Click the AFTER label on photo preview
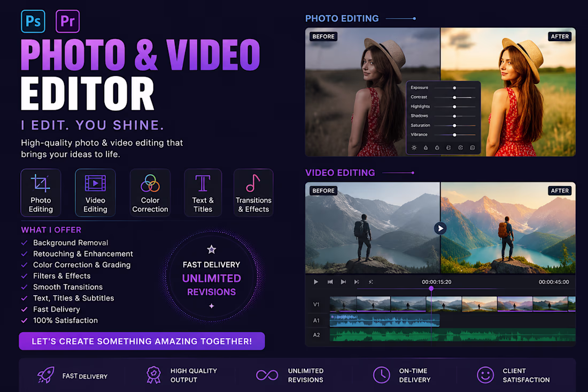588x392 pixels. (x=560, y=36)
